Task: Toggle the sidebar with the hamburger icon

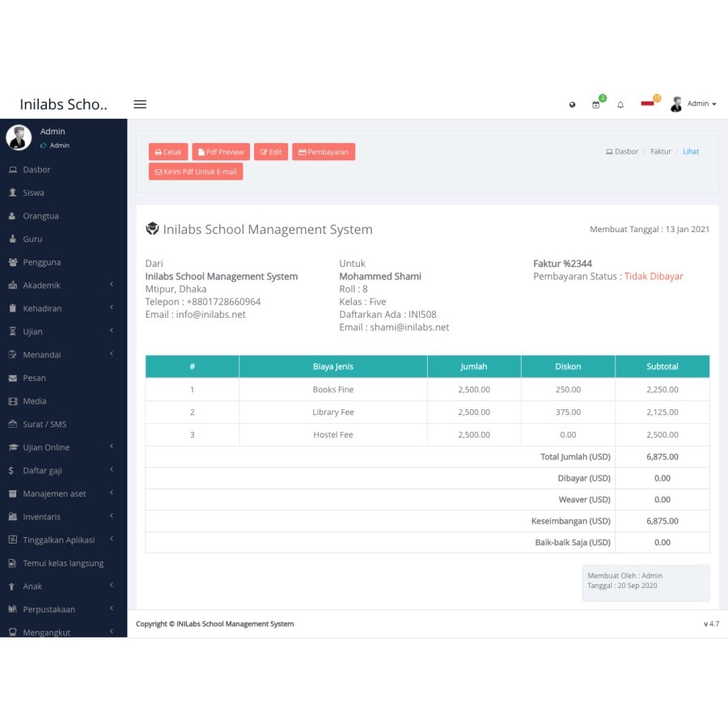Action: tap(139, 104)
